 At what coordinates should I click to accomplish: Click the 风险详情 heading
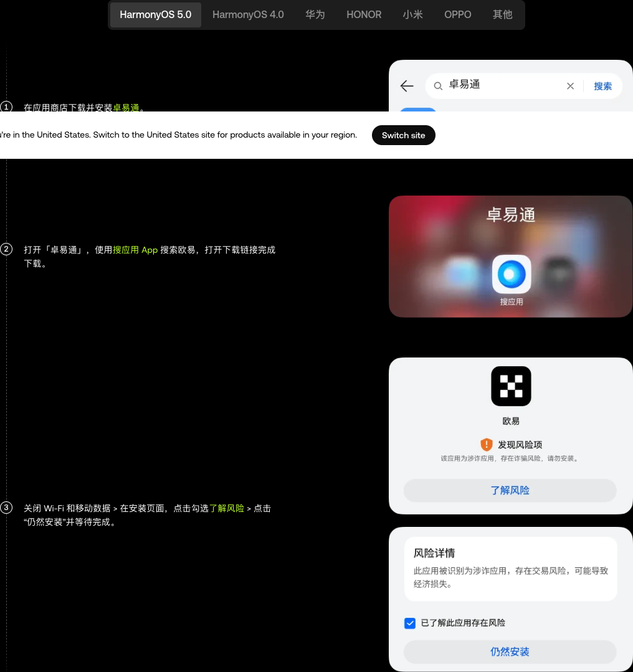point(434,553)
